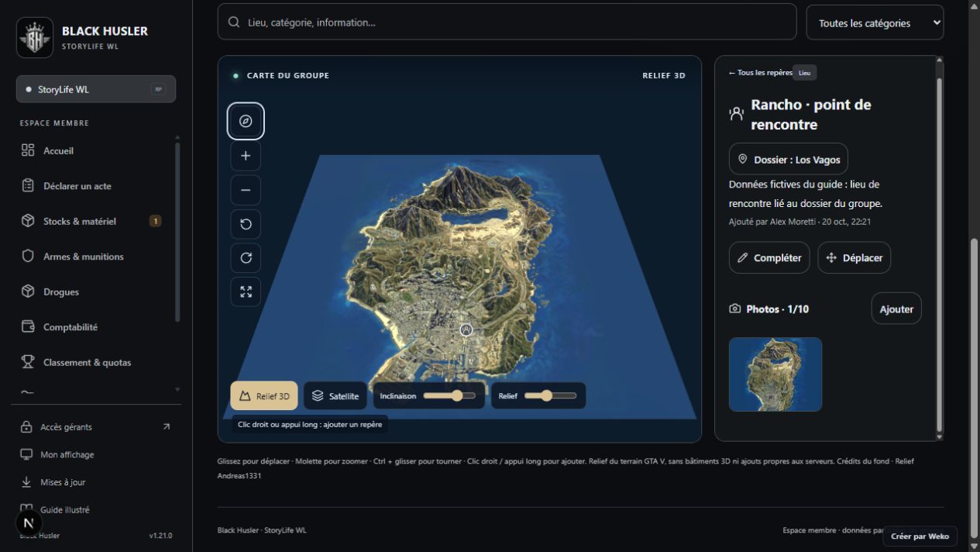980x552 pixels.
Task: Click the Stocks box icon
Action: coord(28,221)
